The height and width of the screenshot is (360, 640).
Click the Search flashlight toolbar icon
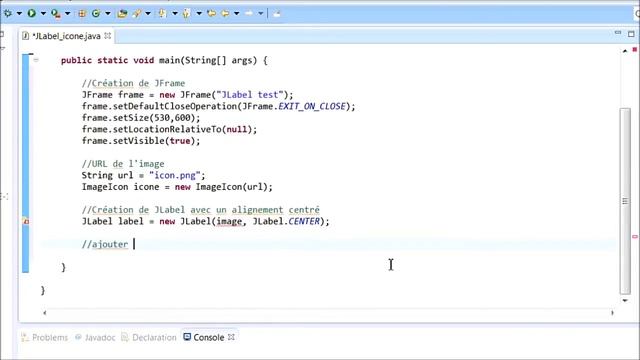click(x=137, y=13)
